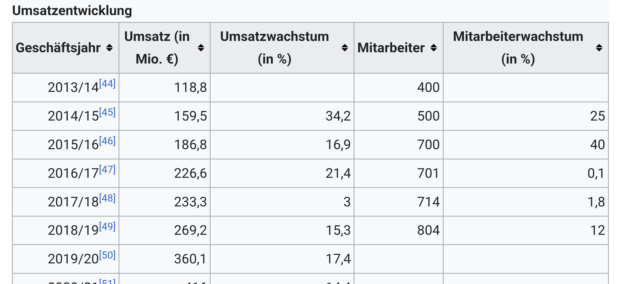Click sort arrows icon beside Mitarbeiterwachstum
This screenshot has width=644, height=284.
599,48
